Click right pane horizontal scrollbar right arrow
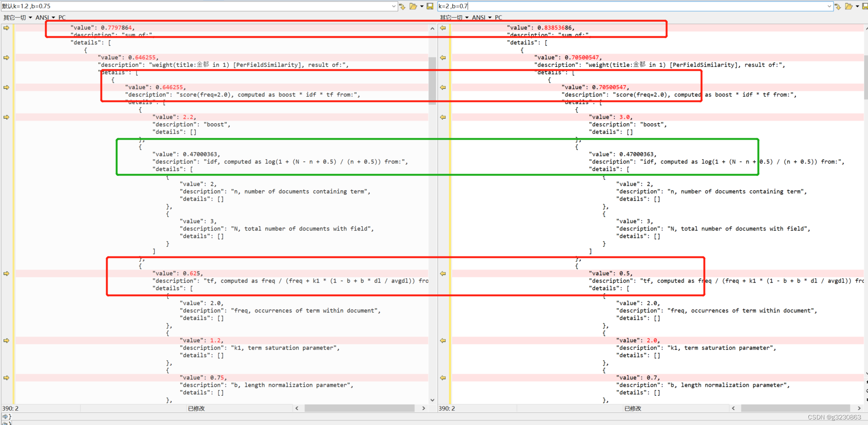This screenshot has height=425, width=868. (860, 408)
